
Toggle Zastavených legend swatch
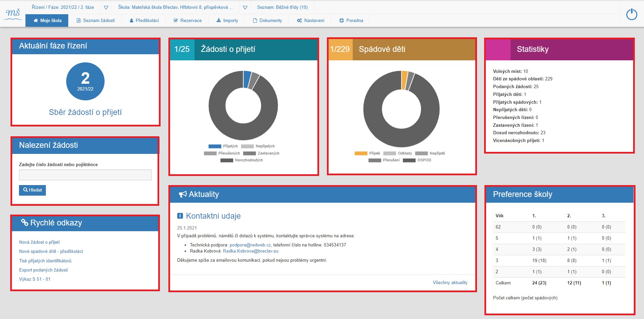click(x=249, y=153)
